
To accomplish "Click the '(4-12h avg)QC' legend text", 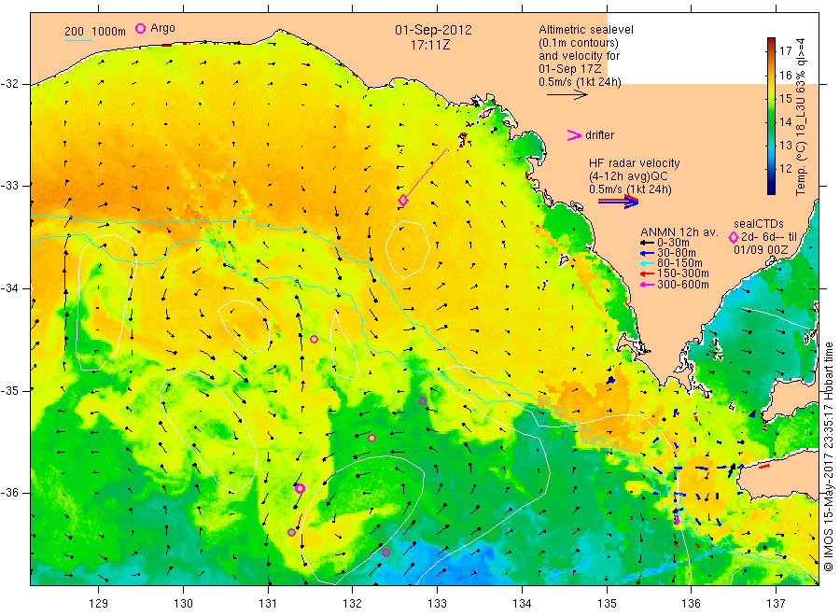I will (628, 176).
